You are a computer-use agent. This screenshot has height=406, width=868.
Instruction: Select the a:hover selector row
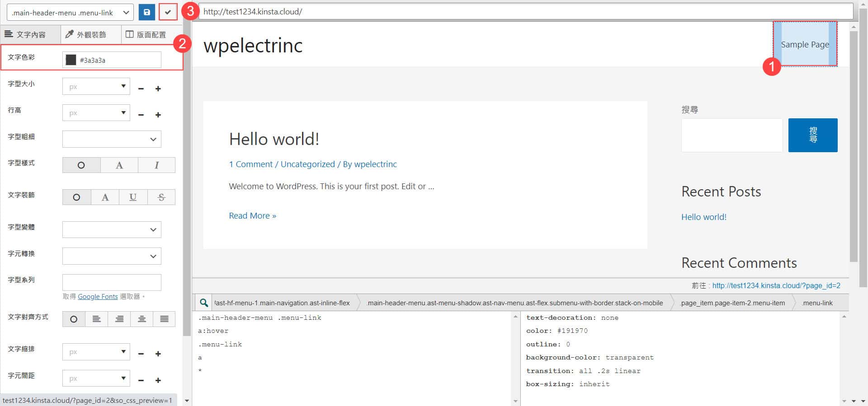[213, 331]
